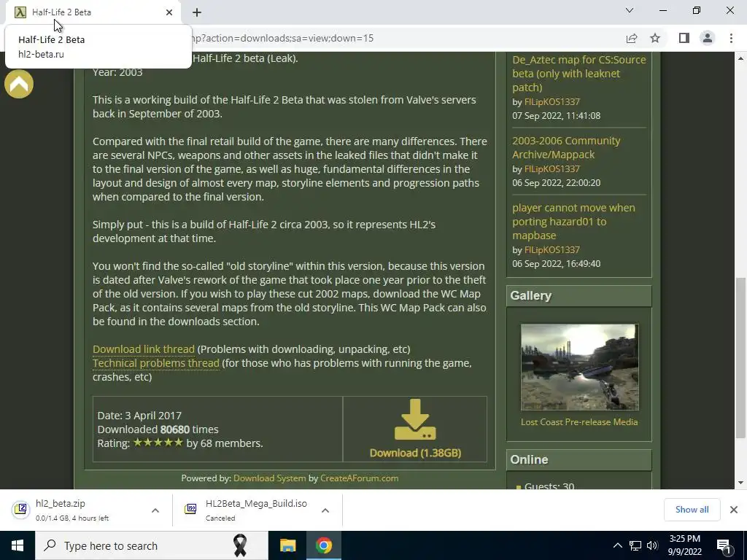This screenshot has width=747, height=560.
Task: Open Download (1.38GB) link
Action: (x=415, y=453)
